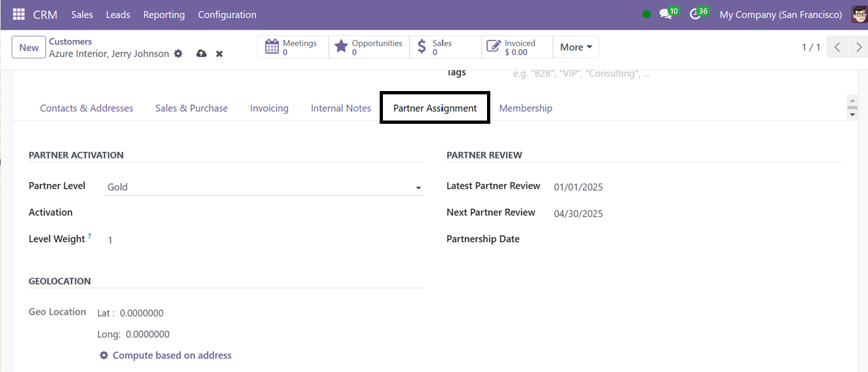Open Opportunities star stat button

pos(369,47)
